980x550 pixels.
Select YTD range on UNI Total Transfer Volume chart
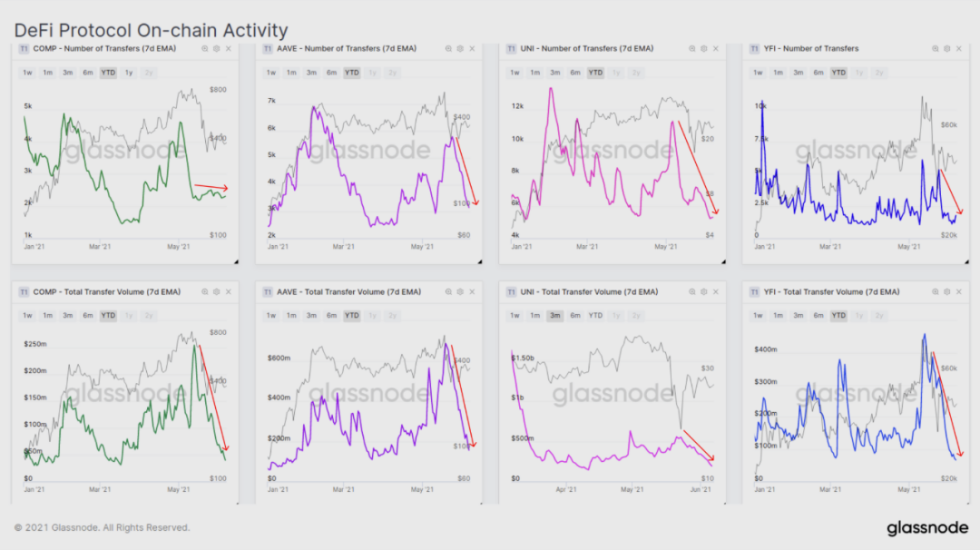click(x=595, y=316)
